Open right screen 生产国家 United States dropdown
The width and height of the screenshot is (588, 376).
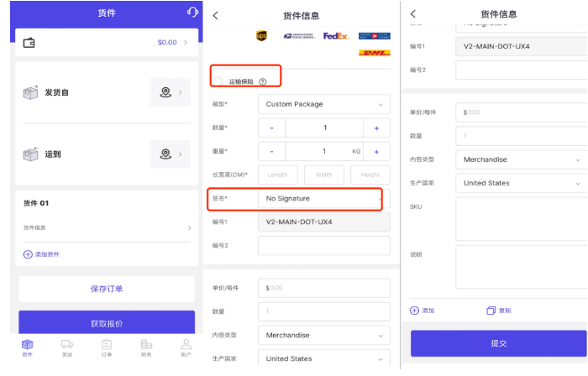522,183
